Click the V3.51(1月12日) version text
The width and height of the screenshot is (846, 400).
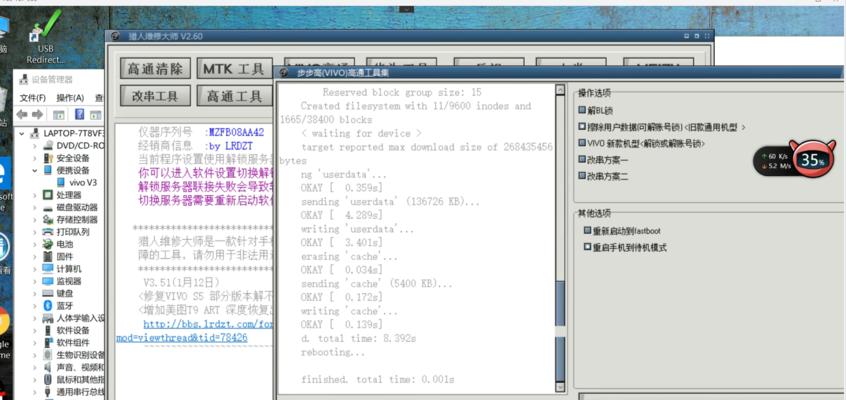pos(181,282)
